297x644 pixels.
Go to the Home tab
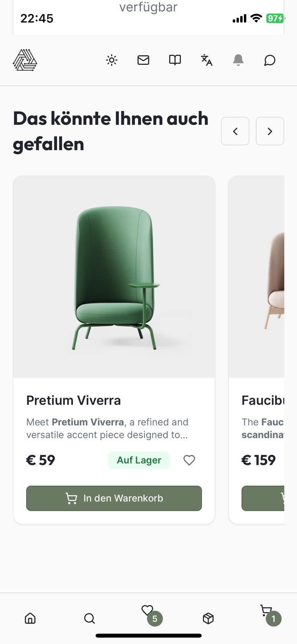tap(30, 618)
